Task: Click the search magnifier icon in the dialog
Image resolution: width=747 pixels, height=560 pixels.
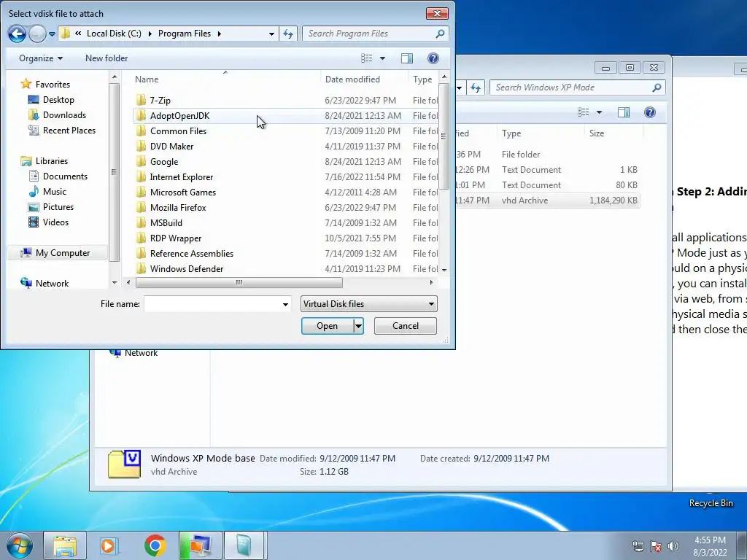Action: coord(440,34)
